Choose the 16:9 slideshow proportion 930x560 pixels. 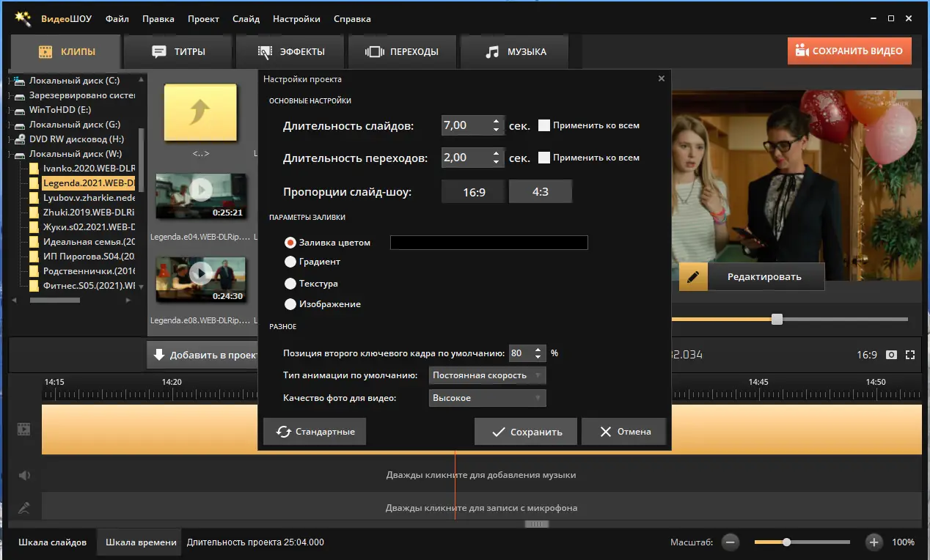[x=474, y=192]
